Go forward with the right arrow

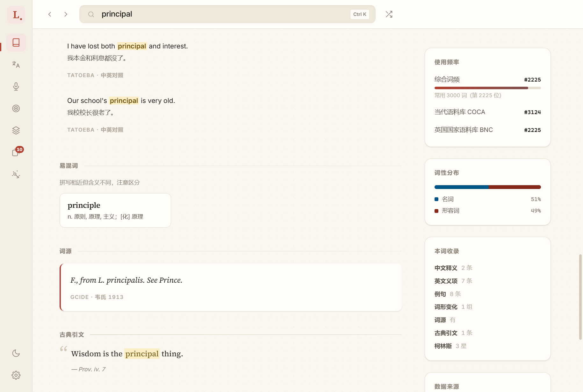click(x=66, y=14)
